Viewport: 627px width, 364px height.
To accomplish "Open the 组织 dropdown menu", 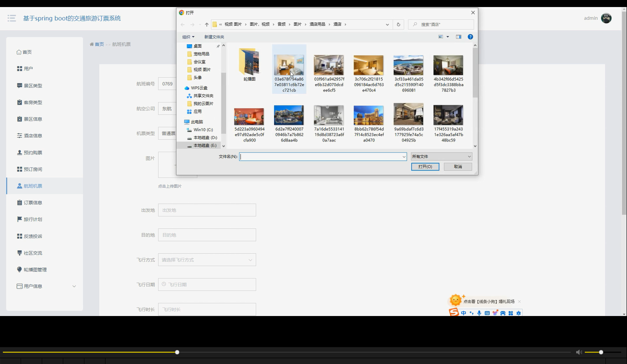I will coord(188,37).
